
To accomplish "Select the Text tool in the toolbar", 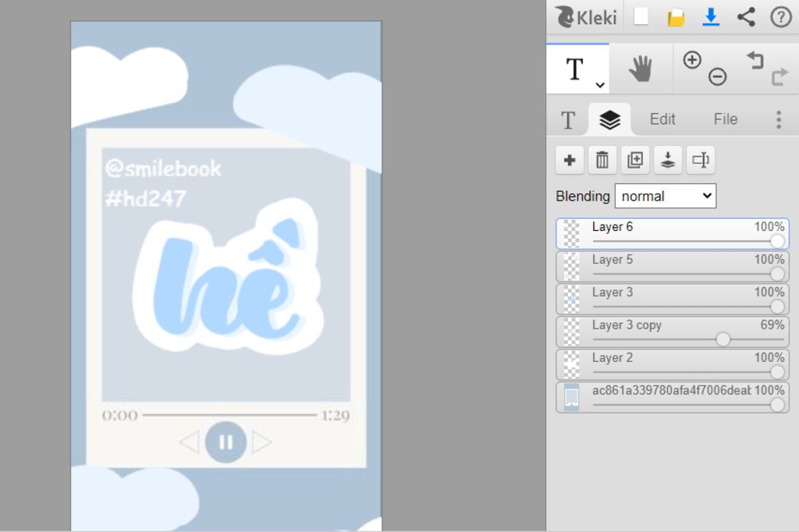I will click(x=577, y=69).
